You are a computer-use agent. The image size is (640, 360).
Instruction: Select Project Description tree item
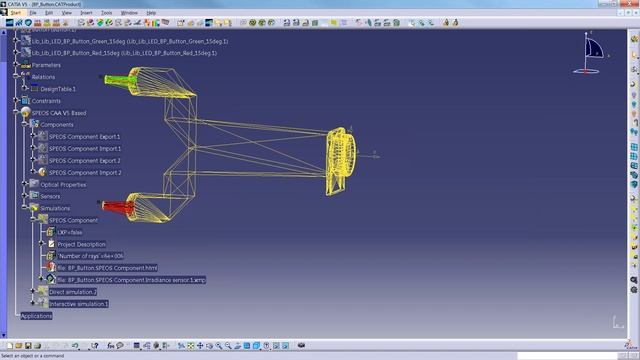tap(81, 244)
